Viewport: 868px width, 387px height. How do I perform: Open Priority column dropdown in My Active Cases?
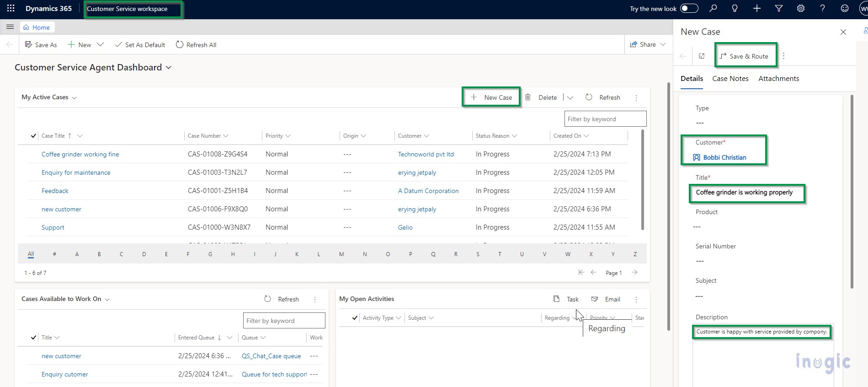tap(288, 136)
